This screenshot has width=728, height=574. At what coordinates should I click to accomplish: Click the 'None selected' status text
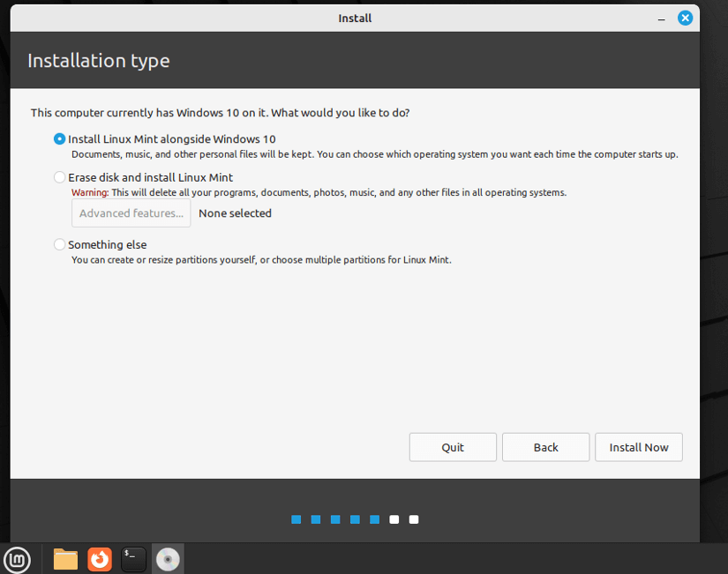click(x=235, y=213)
